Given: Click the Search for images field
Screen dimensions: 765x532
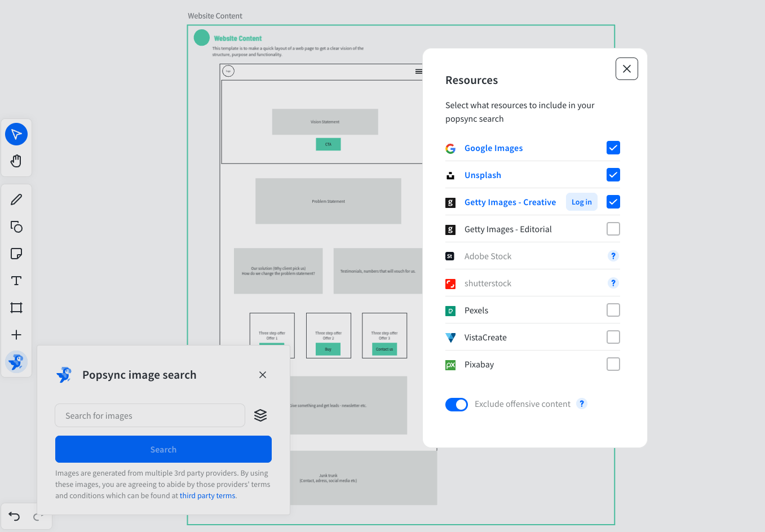Looking at the screenshot, I should click(x=150, y=415).
